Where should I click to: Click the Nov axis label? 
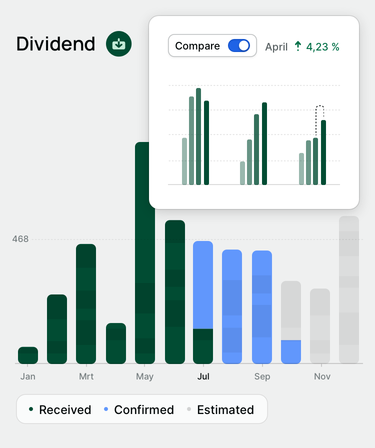point(322,376)
